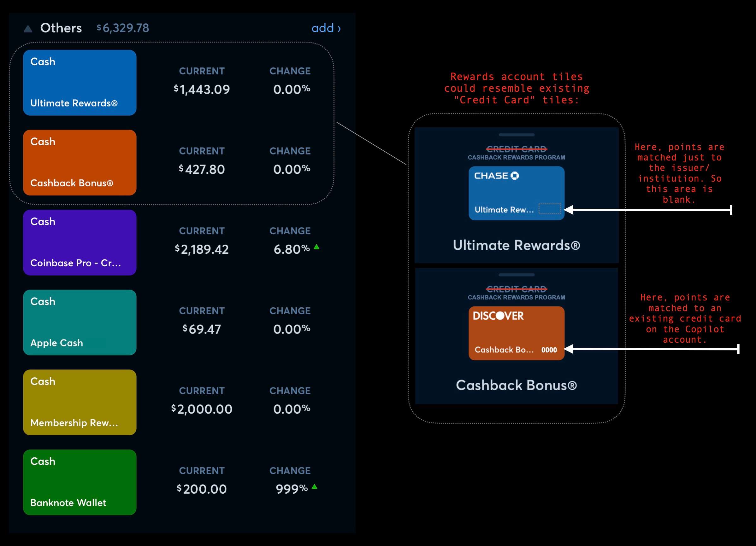Open the olive Membership Rewards cash tile
This screenshot has width=756, height=546.
click(x=80, y=403)
